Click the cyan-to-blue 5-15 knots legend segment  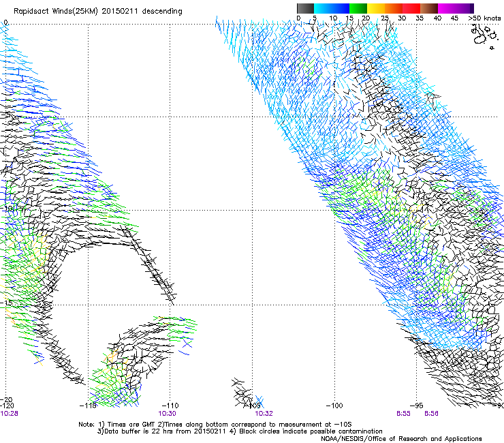pos(332,8)
